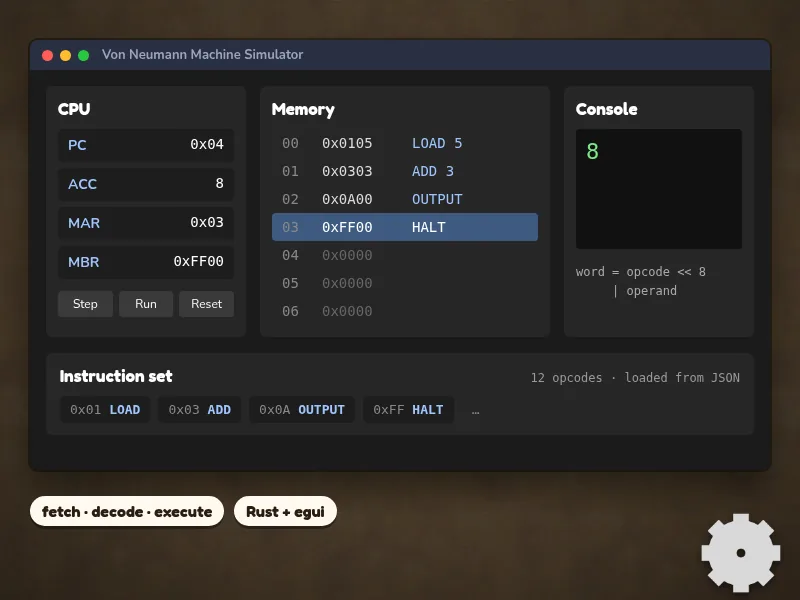Select the ACC register row
This screenshot has height=600, width=800.
tap(146, 184)
